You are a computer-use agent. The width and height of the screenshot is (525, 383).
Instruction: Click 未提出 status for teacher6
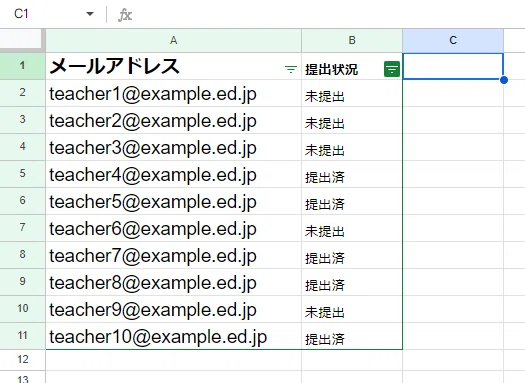[352, 228]
